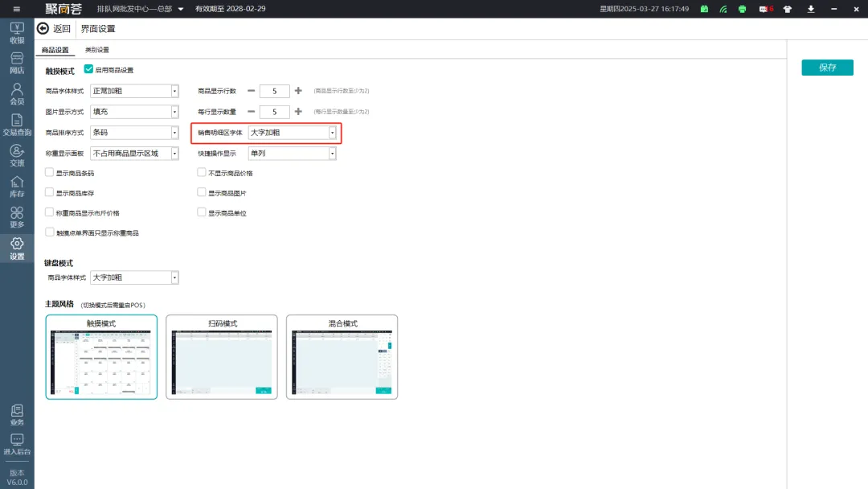Screen dimensions: 868x489
Task: Uncheck 启用商品设置 checkbox
Action: tap(89, 70)
